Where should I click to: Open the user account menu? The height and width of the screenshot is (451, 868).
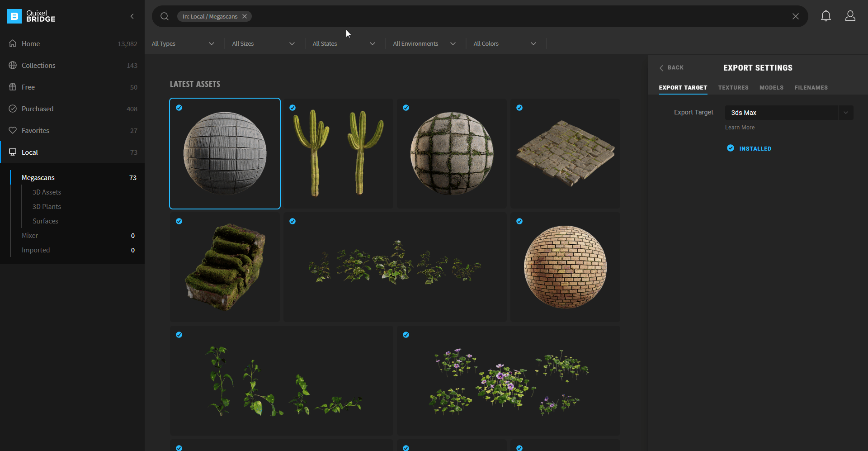click(850, 16)
